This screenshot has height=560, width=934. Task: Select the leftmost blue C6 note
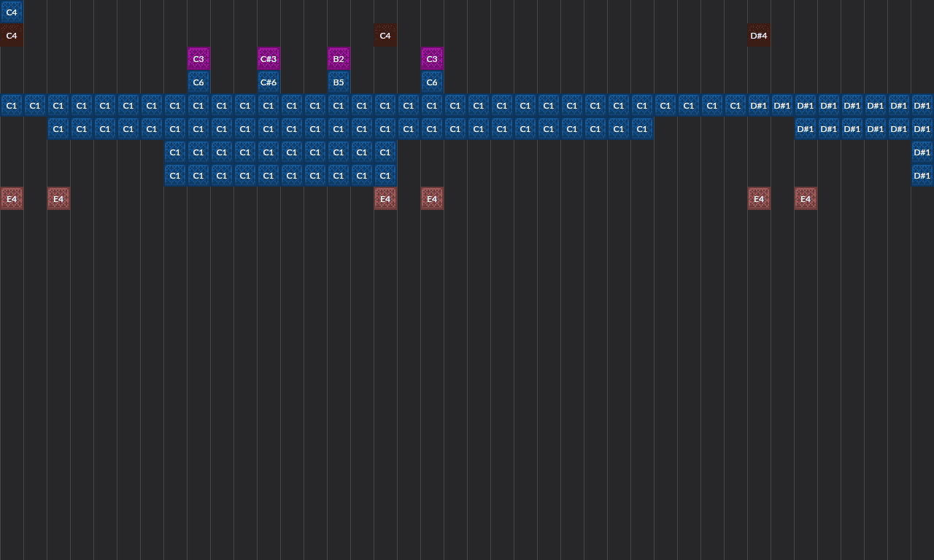click(198, 82)
